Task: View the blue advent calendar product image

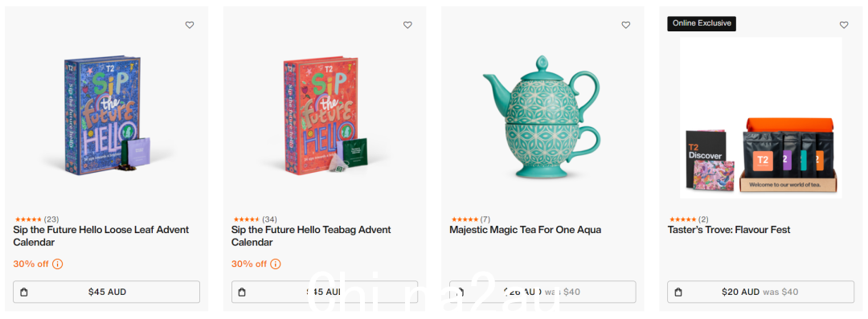Action: pyautogui.click(x=105, y=115)
